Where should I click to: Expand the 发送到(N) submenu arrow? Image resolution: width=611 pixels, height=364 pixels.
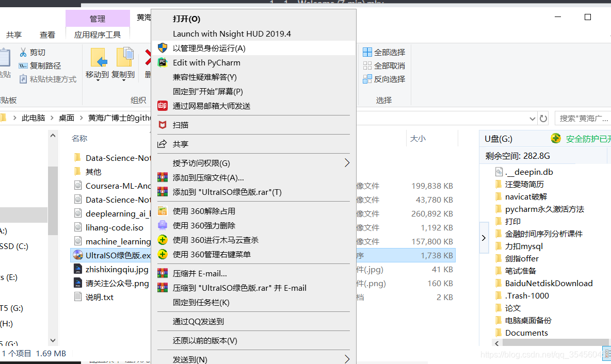[x=347, y=359]
